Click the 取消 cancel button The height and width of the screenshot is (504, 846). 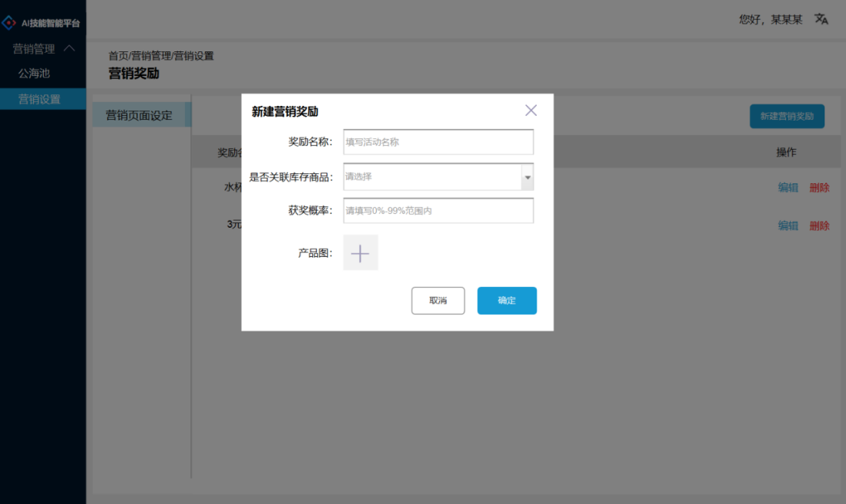(438, 300)
